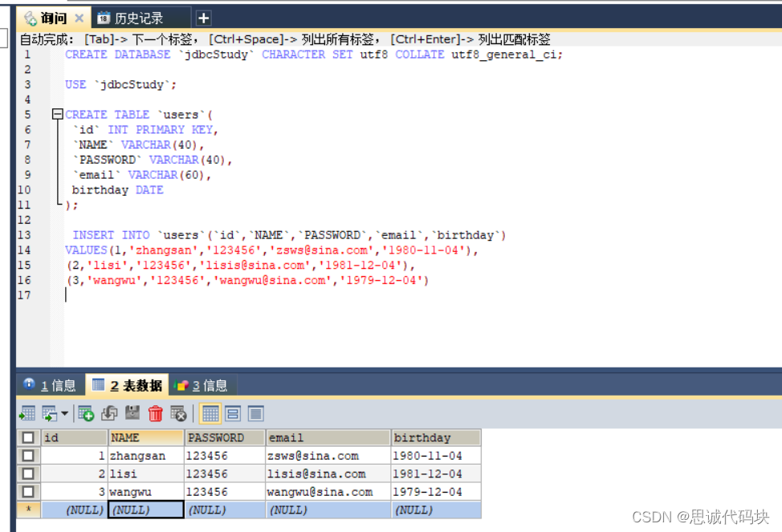Click the calendar icon on the 历史记录 tab
782x532 pixels.
(x=104, y=18)
